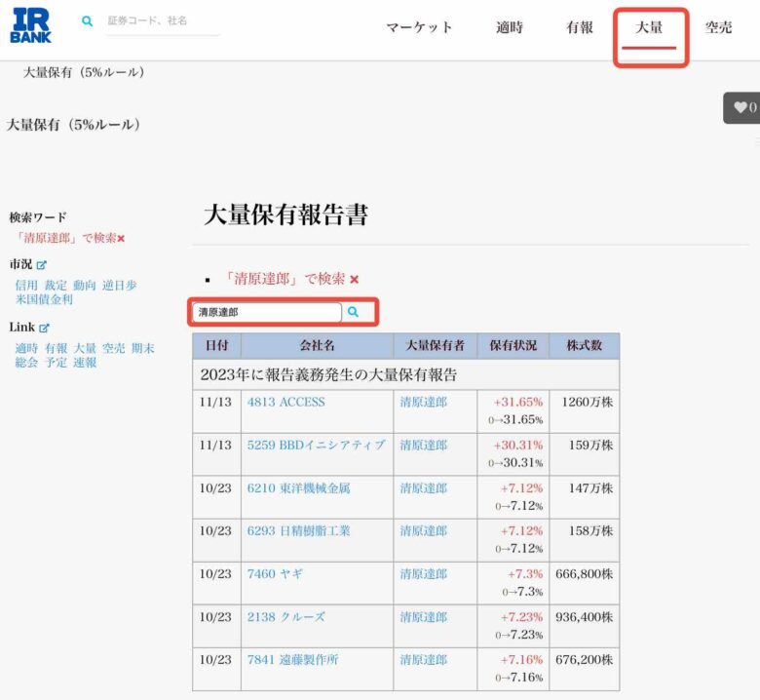Open the 米国債金利 link
Image resolution: width=760 pixels, height=700 pixels.
pos(44,299)
